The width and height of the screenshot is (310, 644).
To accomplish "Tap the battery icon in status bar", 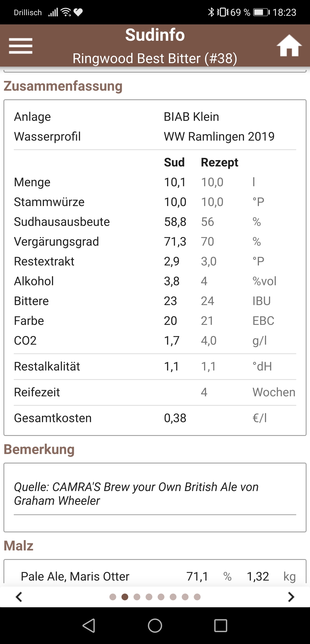I will pyautogui.click(x=261, y=12).
